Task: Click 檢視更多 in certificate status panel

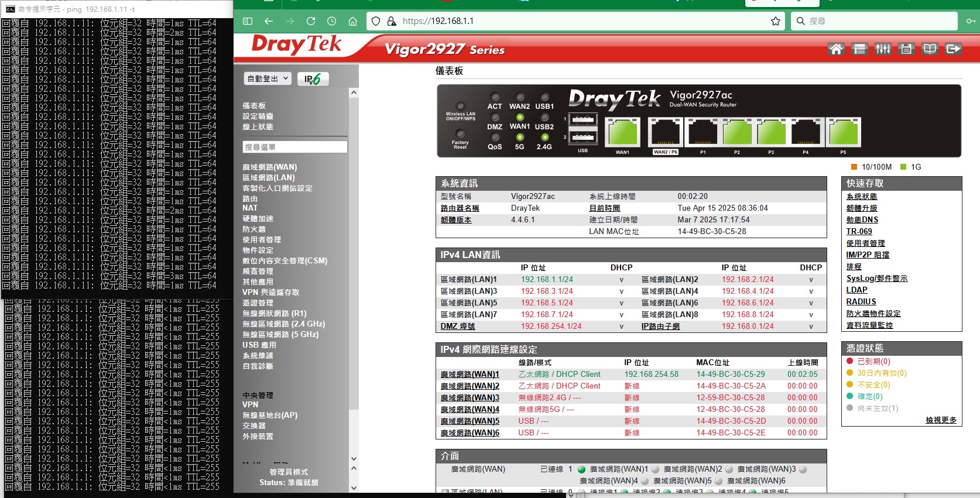Action: tap(941, 420)
